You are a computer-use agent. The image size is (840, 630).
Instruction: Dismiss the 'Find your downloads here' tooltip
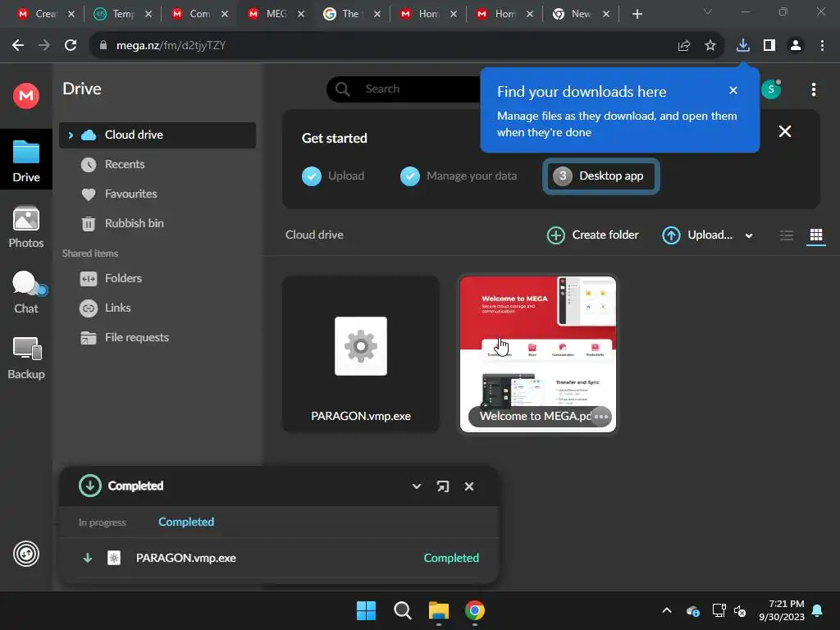733,90
